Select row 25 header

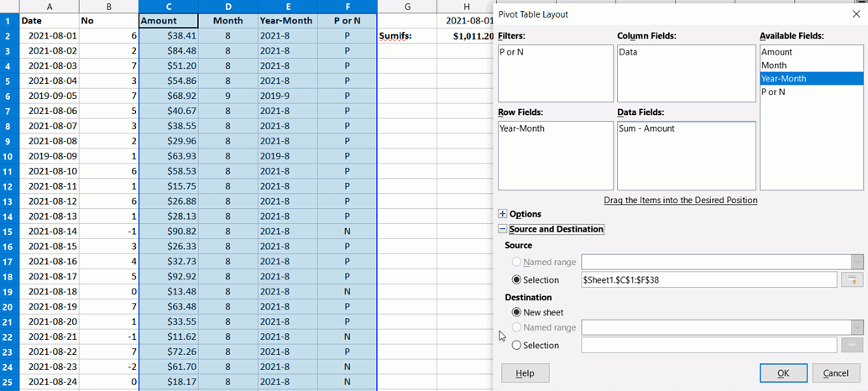(x=9, y=382)
